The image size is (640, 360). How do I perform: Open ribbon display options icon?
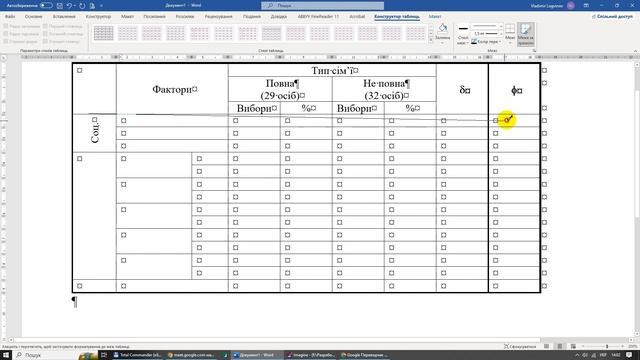pyautogui.click(x=586, y=6)
